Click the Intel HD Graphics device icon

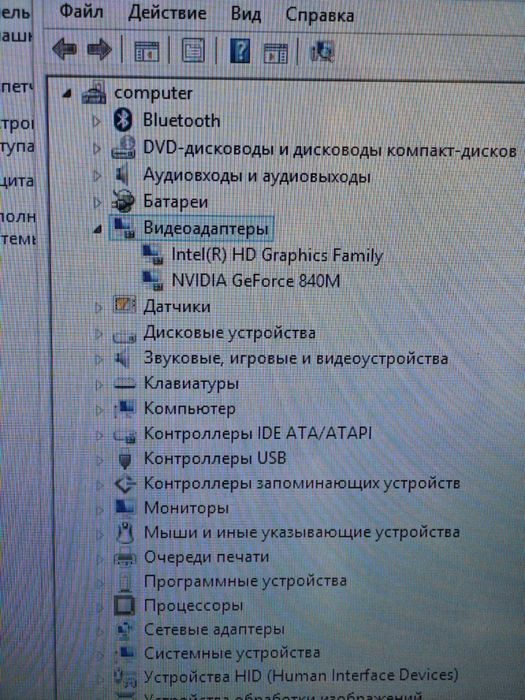coord(153,254)
